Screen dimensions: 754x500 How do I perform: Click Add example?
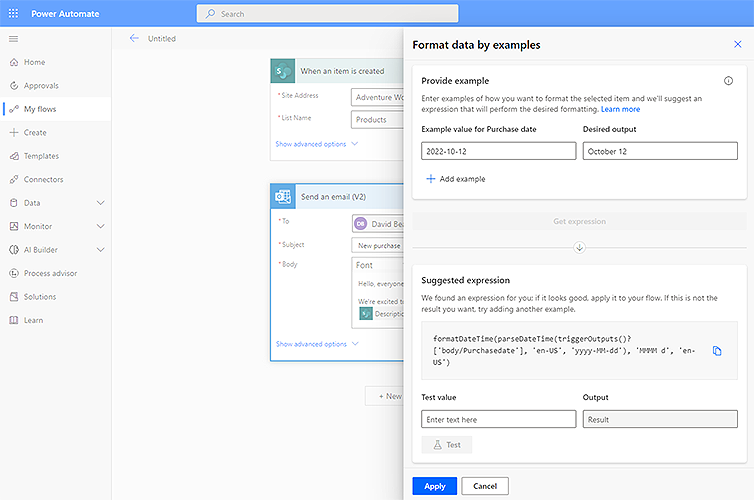coord(456,179)
